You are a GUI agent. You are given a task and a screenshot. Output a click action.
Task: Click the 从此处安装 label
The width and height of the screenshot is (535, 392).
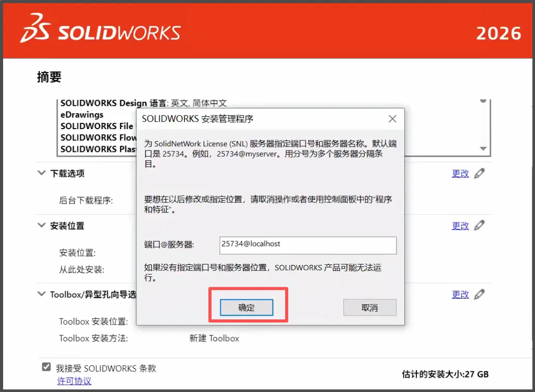coord(82,270)
